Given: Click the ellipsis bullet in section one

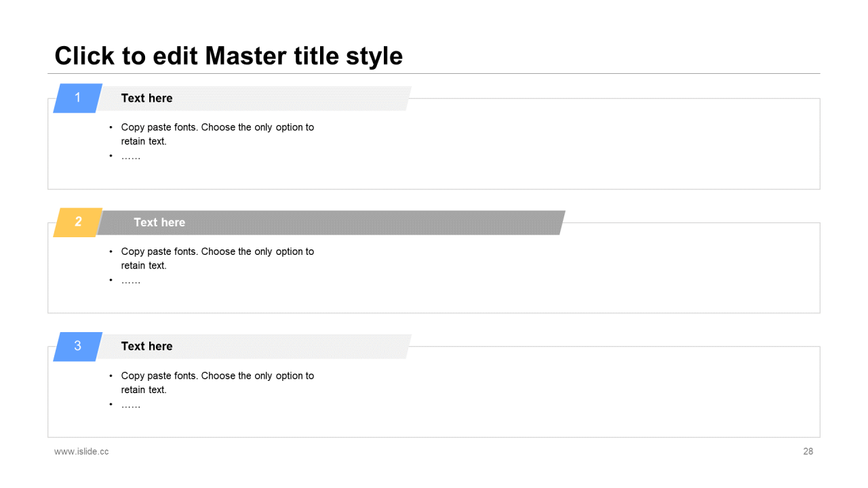Looking at the screenshot, I should pyautogui.click(x=131, y=157).
